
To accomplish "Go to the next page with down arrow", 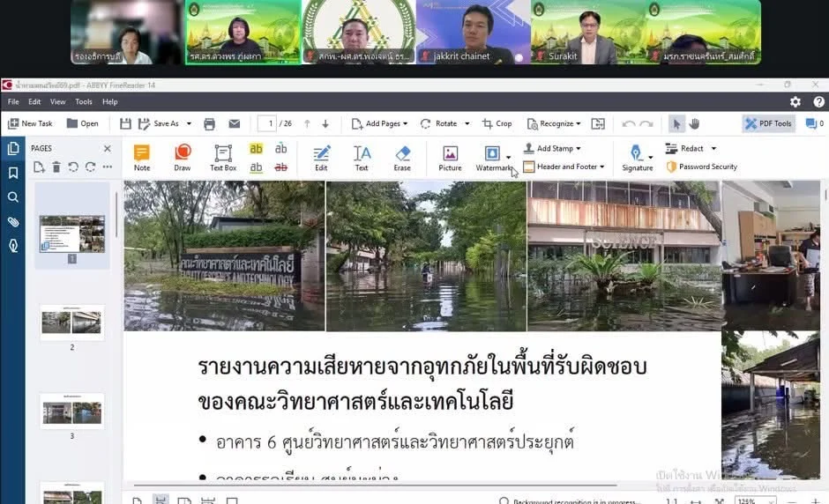I will (x=325, y=123).
